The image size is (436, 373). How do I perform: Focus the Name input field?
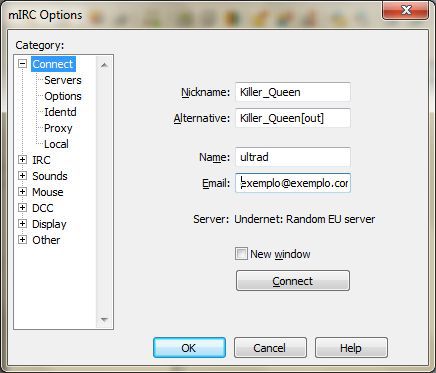coord(293,157)
